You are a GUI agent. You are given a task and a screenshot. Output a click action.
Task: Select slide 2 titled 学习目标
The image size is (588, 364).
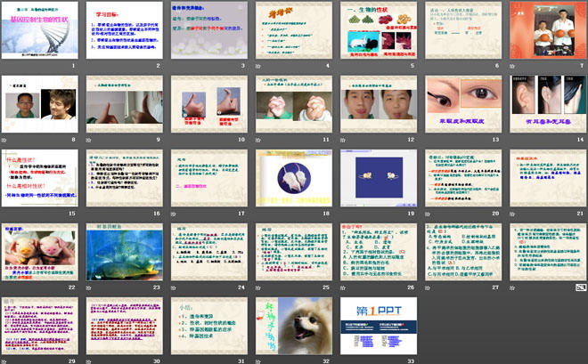pyautogui.click(x=125, y=33)
